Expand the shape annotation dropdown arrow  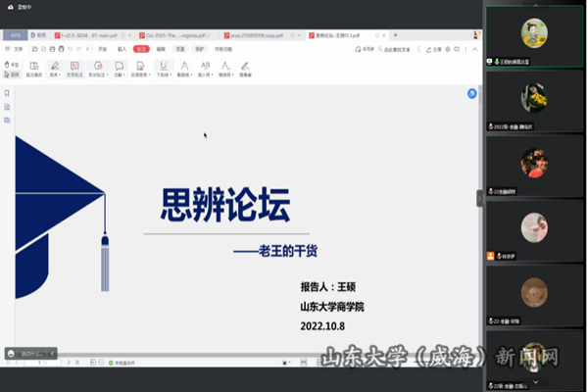tap(108, 74)
